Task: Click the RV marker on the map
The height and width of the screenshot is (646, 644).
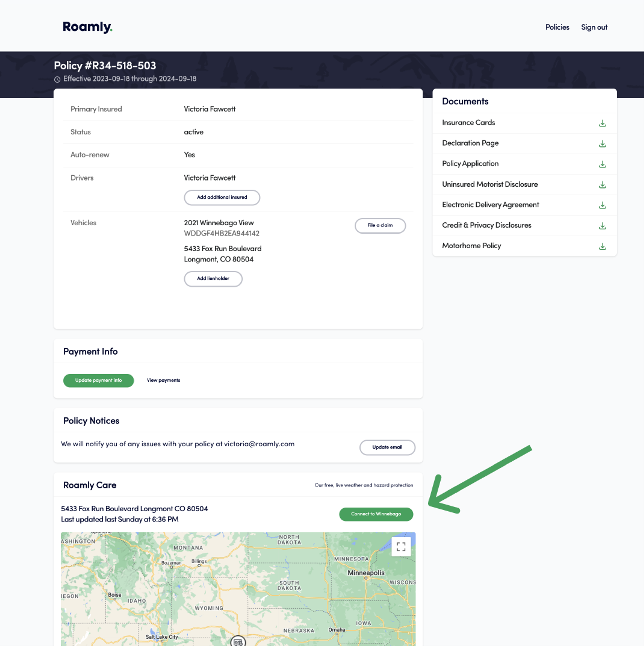Action: tap(238, 642)
